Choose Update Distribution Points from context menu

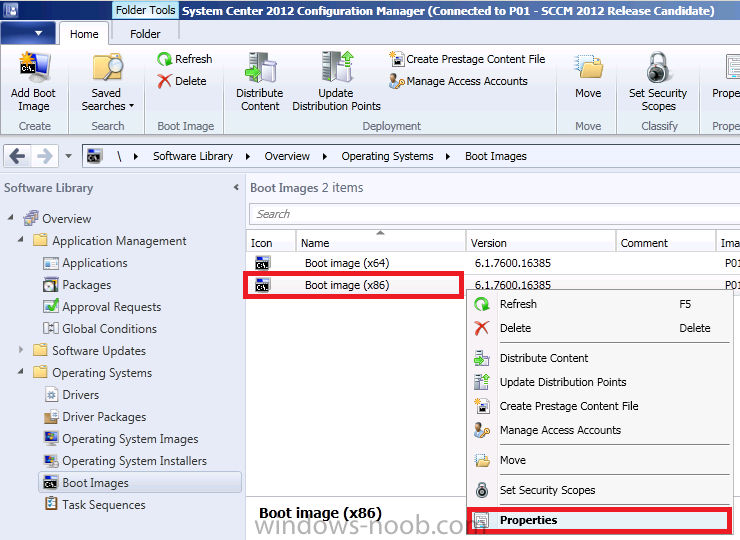coord(599,382)
